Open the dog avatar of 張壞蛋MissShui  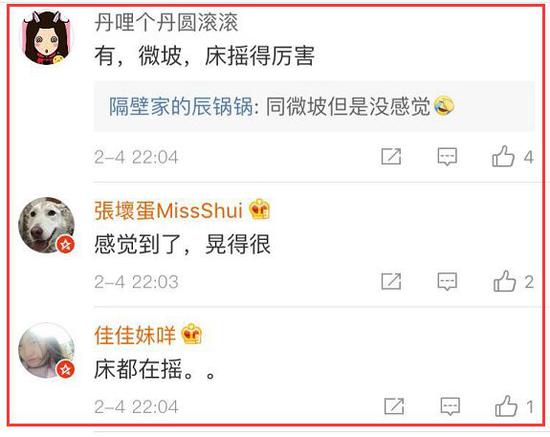pos(46,225)
